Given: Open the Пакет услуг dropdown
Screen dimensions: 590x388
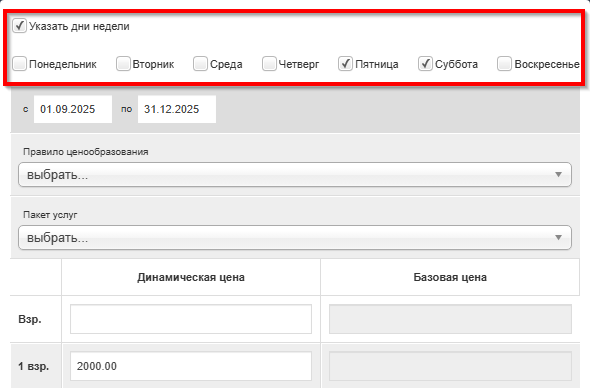Looking at the screenshot, I should (295, 237).
